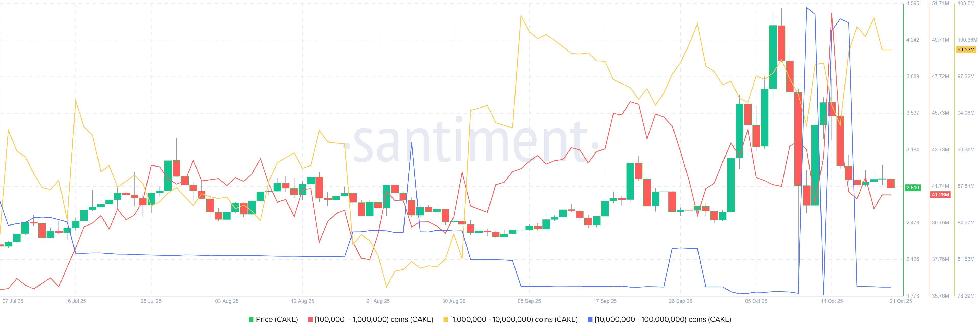Click the red 41.28M value badge
This screenshot has width=980, height=332.
click(940, 195)
